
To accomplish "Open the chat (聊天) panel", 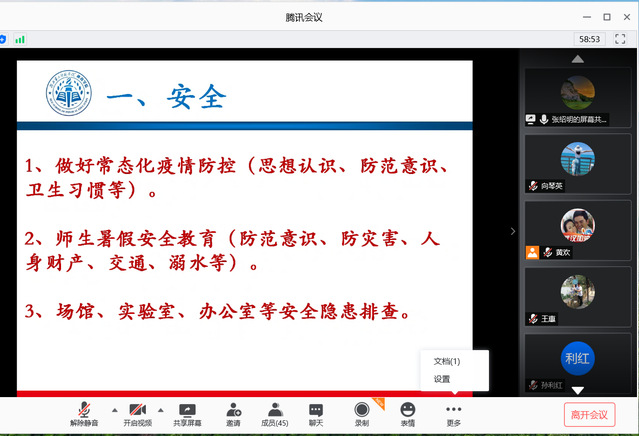I will [316, 414].
